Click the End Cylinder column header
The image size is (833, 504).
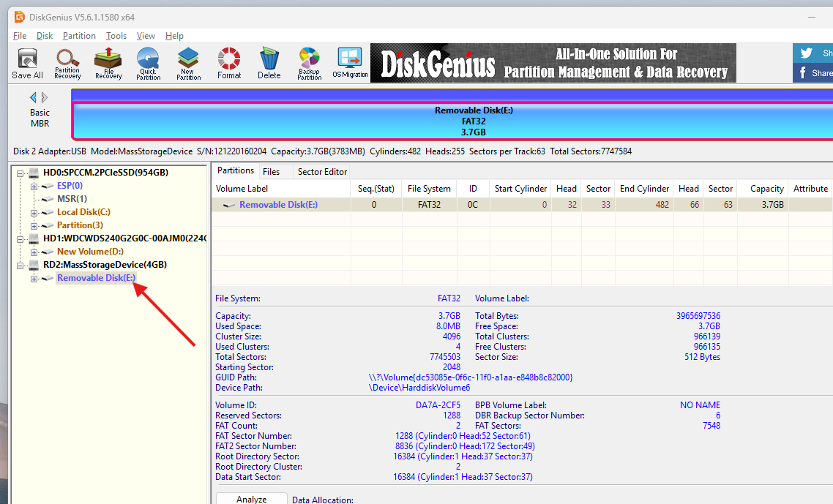click(644, 189)
